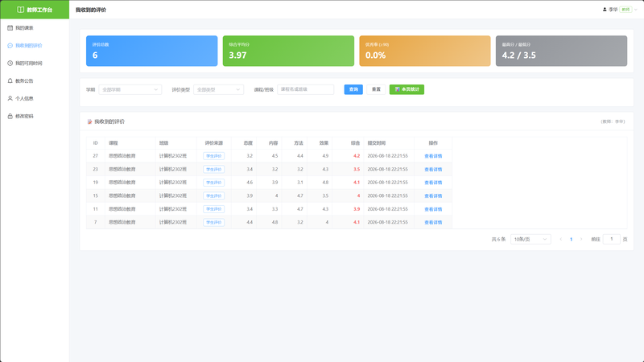Open the 学期 全部学期 dropdown
The height and width of the screenshot is (362, 644).
pos(130,89)
